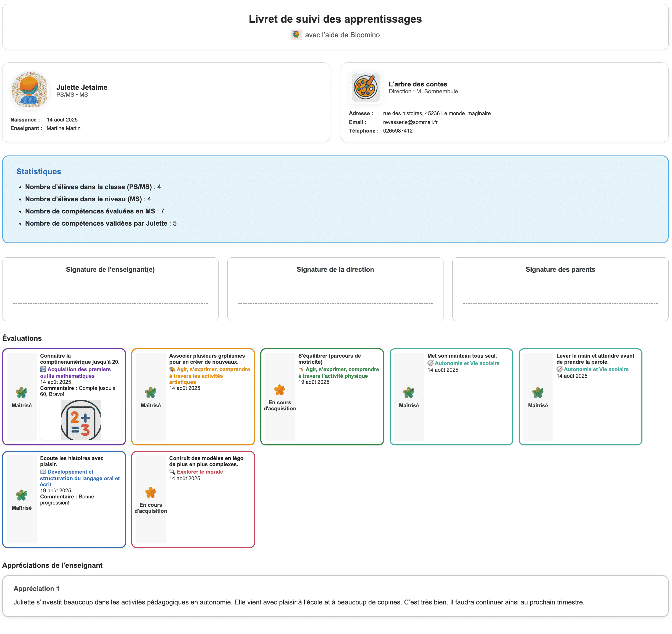Click Autonomie et Vie scolaire on manteau card

coord(467,363)
